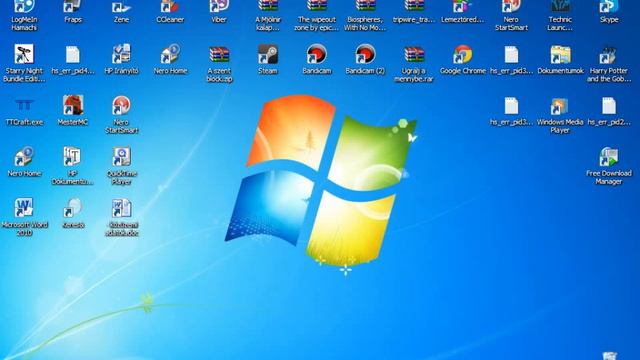Open the Bandicam (2) shortcut
Viewport: 640px width, 360px height.
(365, 59)
